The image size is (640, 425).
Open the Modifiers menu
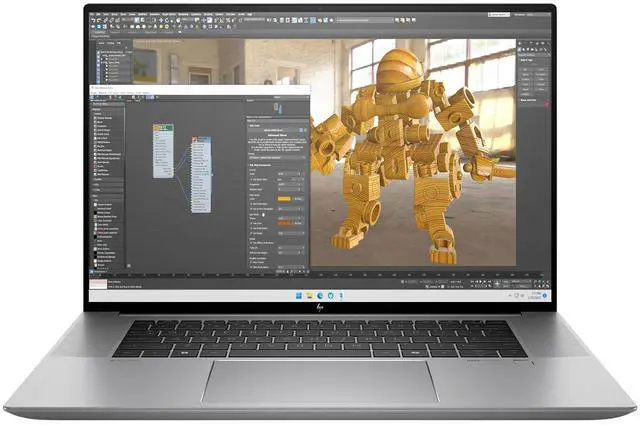[142, 14]
